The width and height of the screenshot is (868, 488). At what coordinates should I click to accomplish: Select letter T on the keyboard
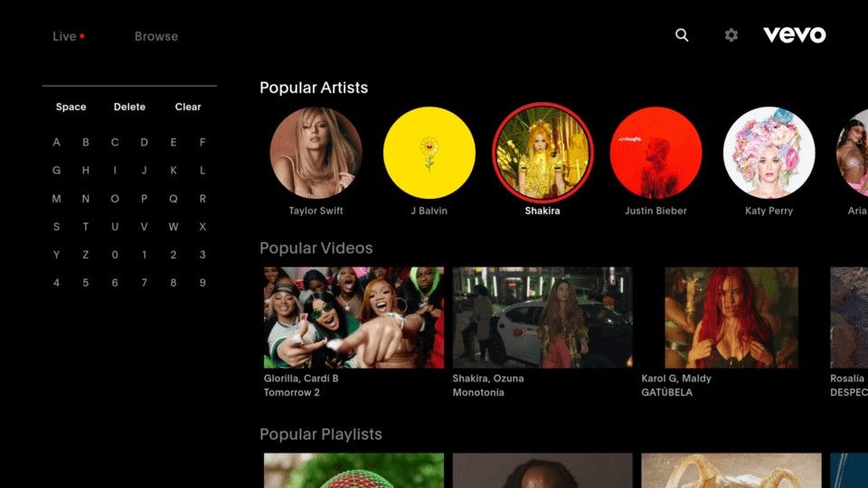(86, 227)
